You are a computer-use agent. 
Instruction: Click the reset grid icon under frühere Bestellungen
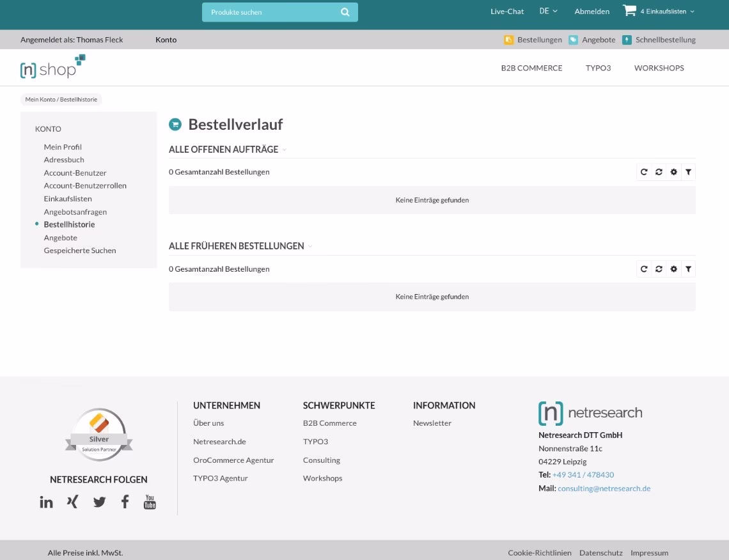click(659, 268)
